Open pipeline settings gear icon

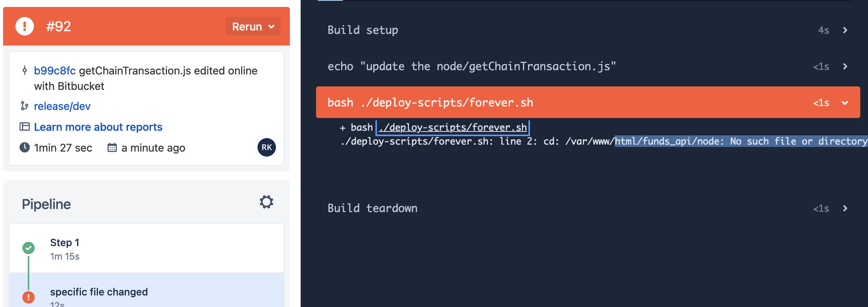click(266, 202)
